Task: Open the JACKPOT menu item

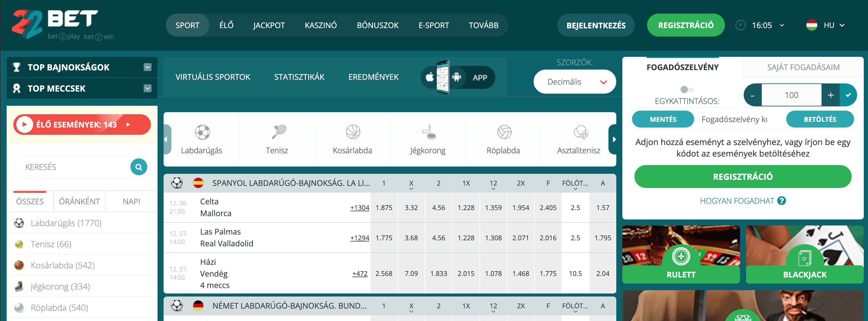Action: coord(269,25)
